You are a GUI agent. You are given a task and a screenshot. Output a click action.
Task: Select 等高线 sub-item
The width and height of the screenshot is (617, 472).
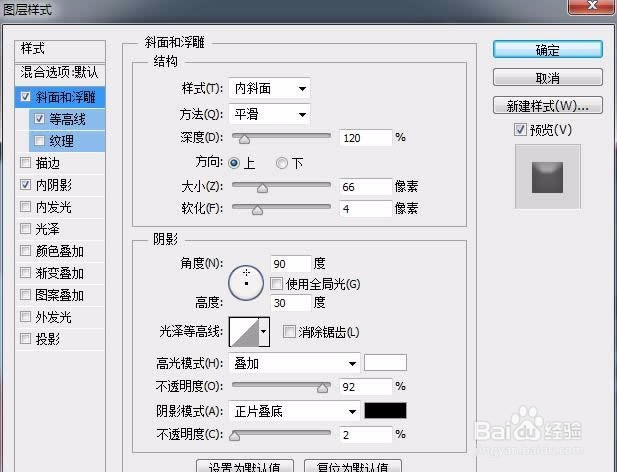coord(67,119)
